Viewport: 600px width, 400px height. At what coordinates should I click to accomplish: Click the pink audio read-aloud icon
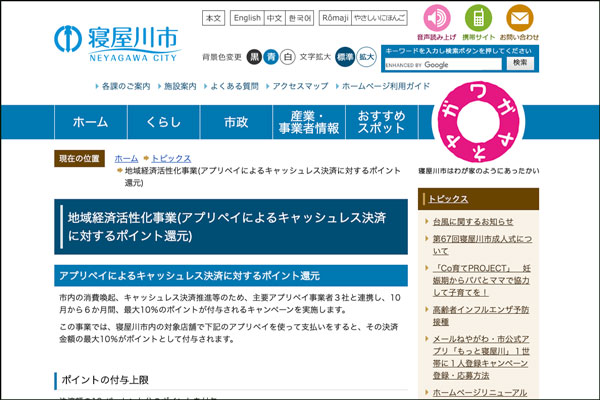(x=436, y=18)
